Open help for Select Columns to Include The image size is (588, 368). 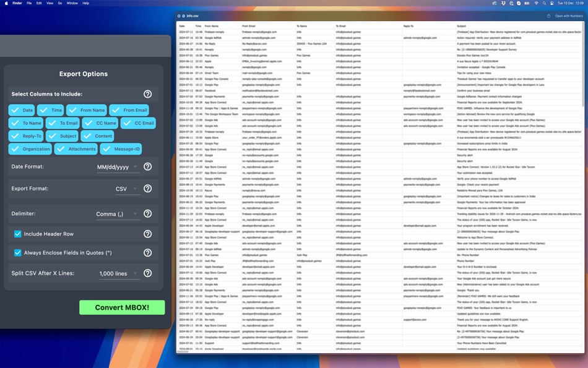coord(148,94)
